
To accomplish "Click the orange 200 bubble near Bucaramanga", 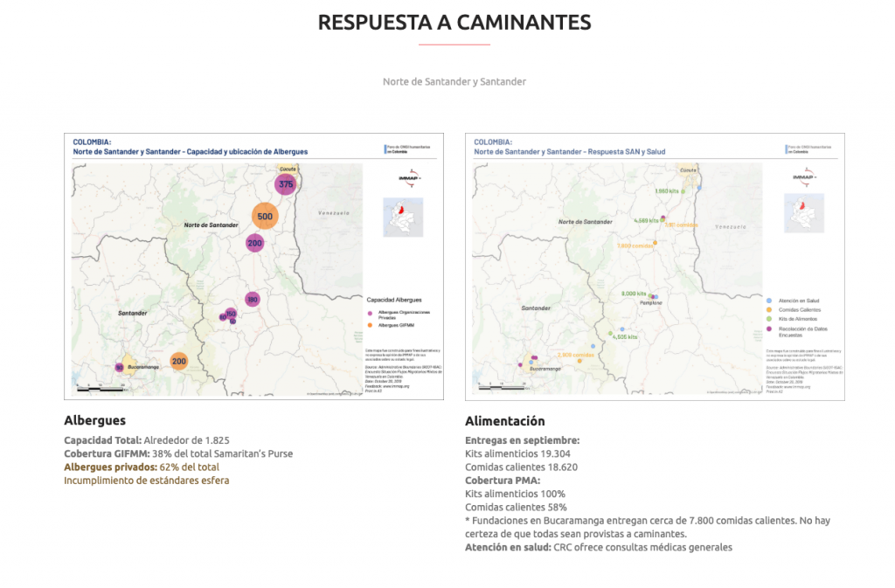I will 178,361.
